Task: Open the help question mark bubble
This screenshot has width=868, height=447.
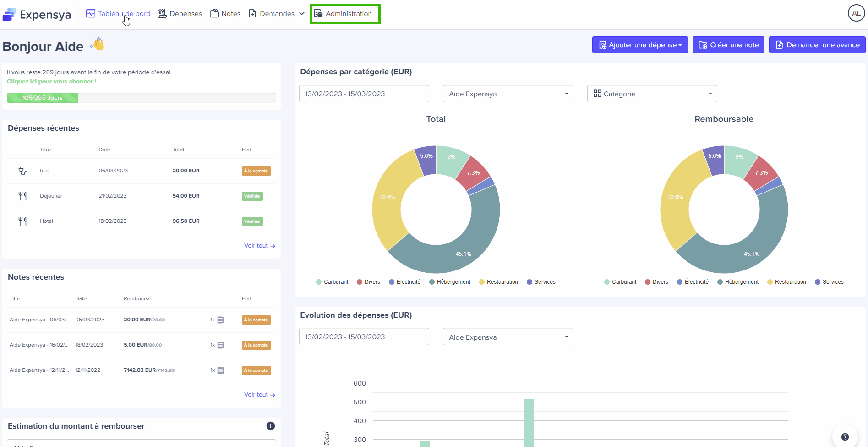Action: 845,437
